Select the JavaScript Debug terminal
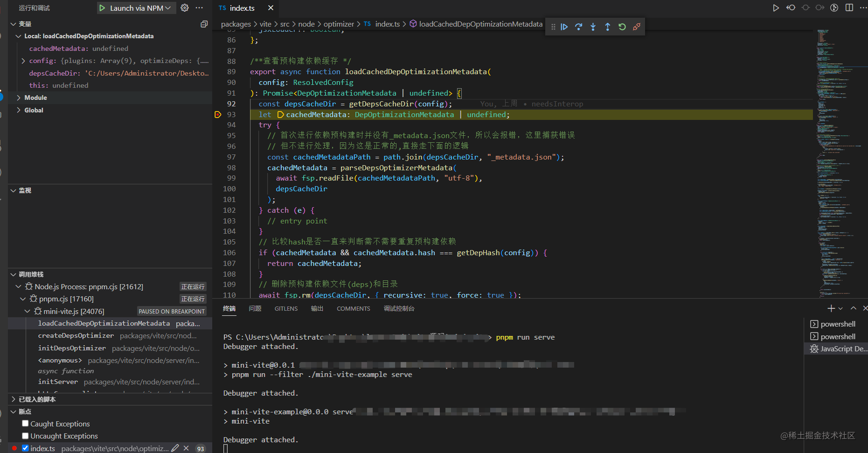The height and width of the screenshot is (453, 868). pyautogui.click(x=839, y=349)
